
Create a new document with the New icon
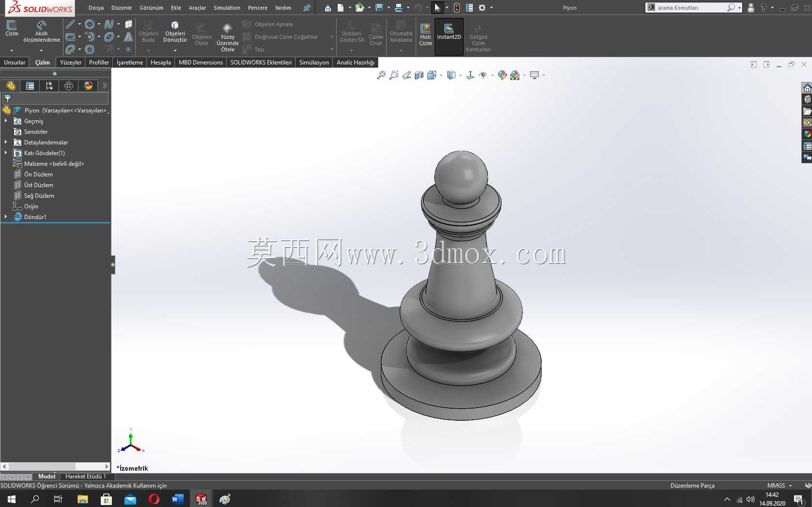click(341, 8)
